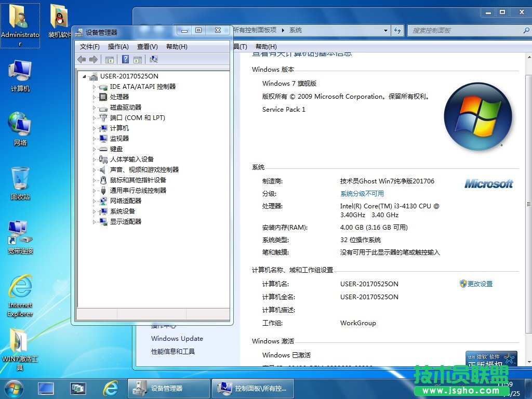Click the show desktop taskbar icon
The height and width of the screenshot is (399, 532).
(x=46, y=389)
